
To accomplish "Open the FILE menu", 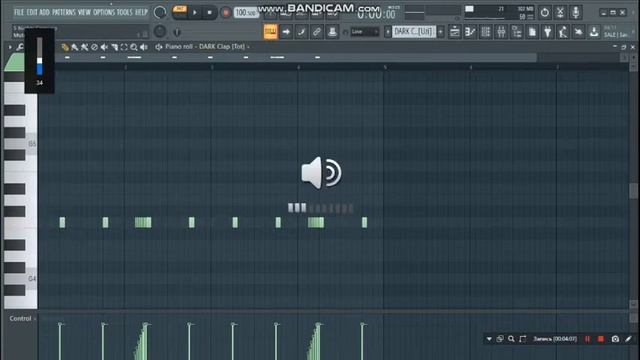I will click(19, 12).
